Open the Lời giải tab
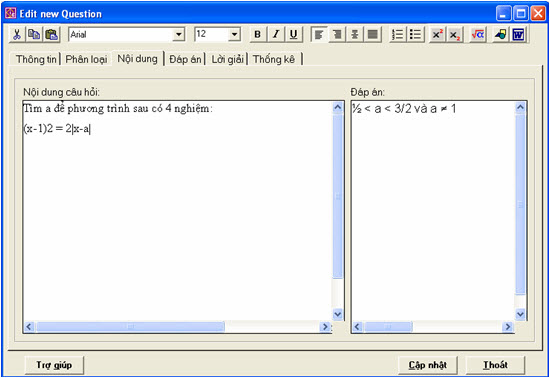The height and width of the screenshot is (378, 550). coord(227,59)
